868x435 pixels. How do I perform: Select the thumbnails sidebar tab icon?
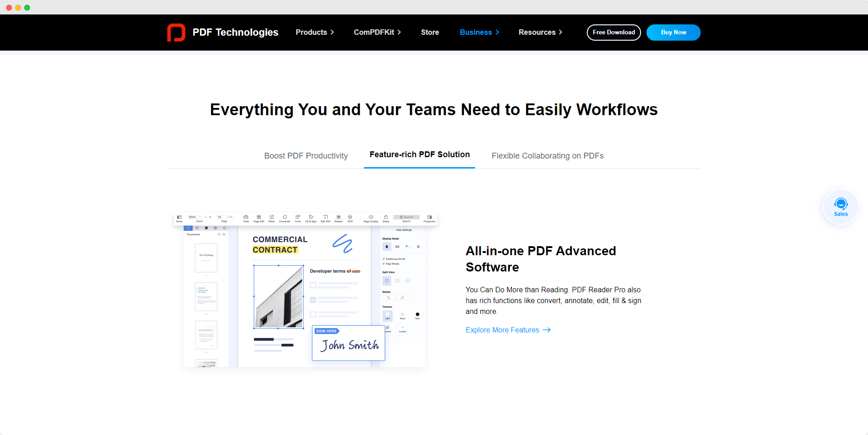[x=188, y=228]
